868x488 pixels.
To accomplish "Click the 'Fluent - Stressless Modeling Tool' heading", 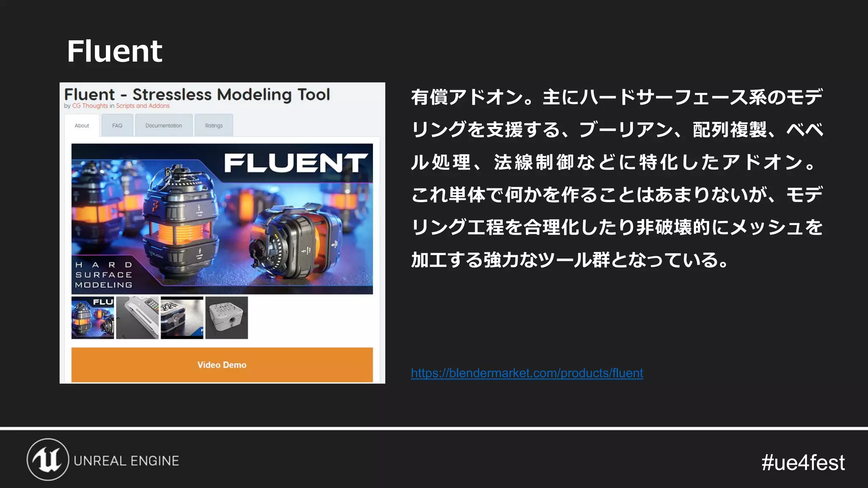I will 197,94.
